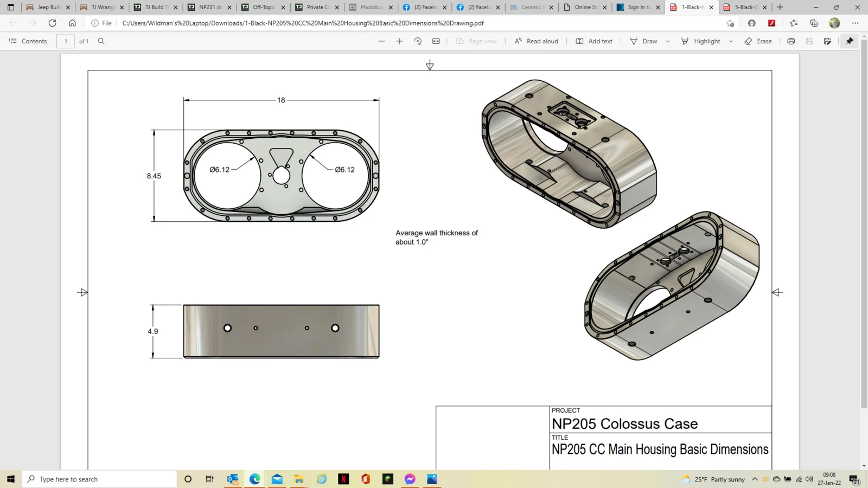Screen dimensions: 868x488
Task: Open the Mail app from taskbar
Action: coord(277,479)
